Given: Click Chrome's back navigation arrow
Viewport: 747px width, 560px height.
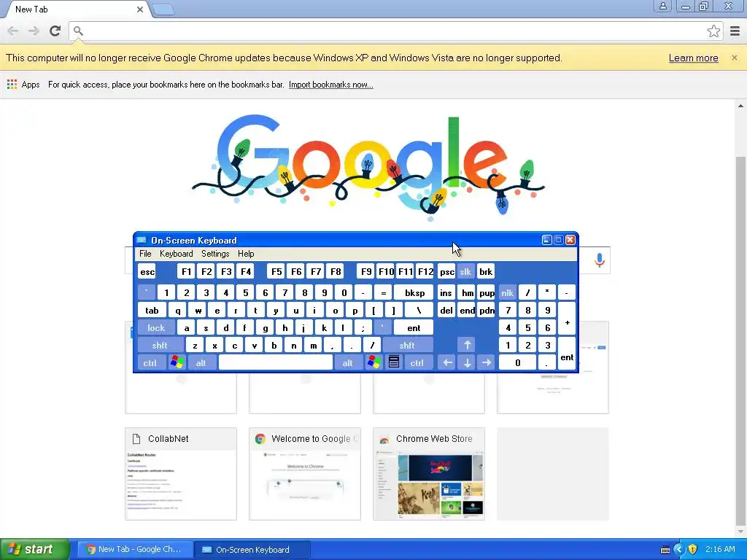Looking at the screenshot, I should (13, 31).
